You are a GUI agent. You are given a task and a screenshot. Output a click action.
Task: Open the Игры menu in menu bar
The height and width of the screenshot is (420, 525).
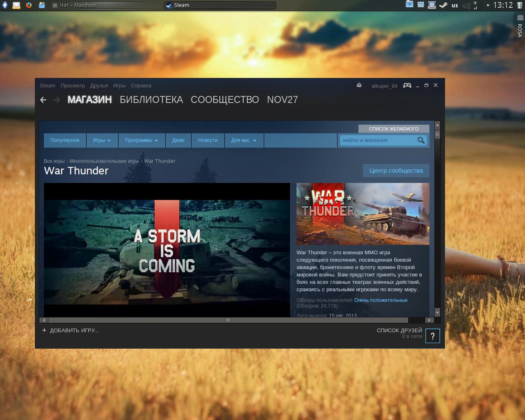(x=119, y=86)
